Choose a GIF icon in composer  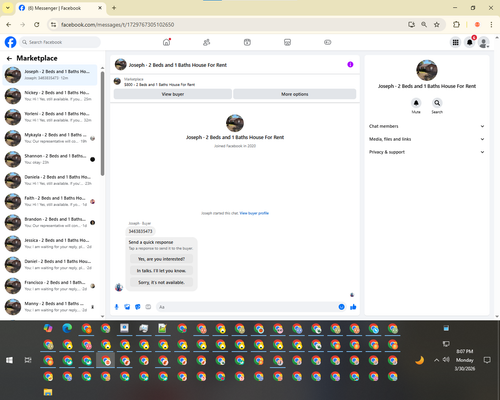tap(148, 307)
